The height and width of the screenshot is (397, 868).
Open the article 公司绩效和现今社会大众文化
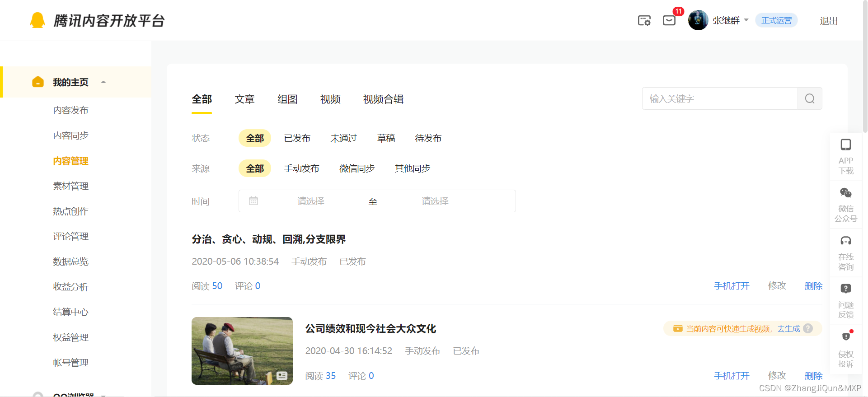coord(371,329)
